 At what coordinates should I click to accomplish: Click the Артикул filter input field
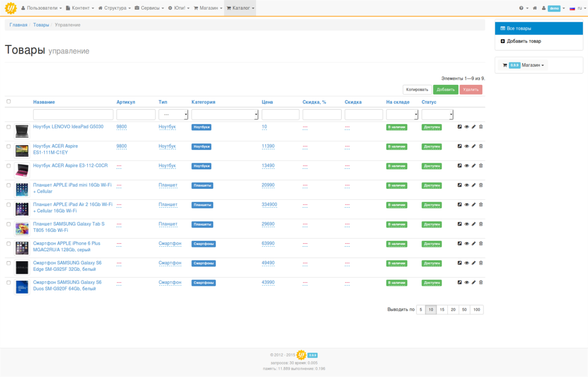[x=136, y=115]
